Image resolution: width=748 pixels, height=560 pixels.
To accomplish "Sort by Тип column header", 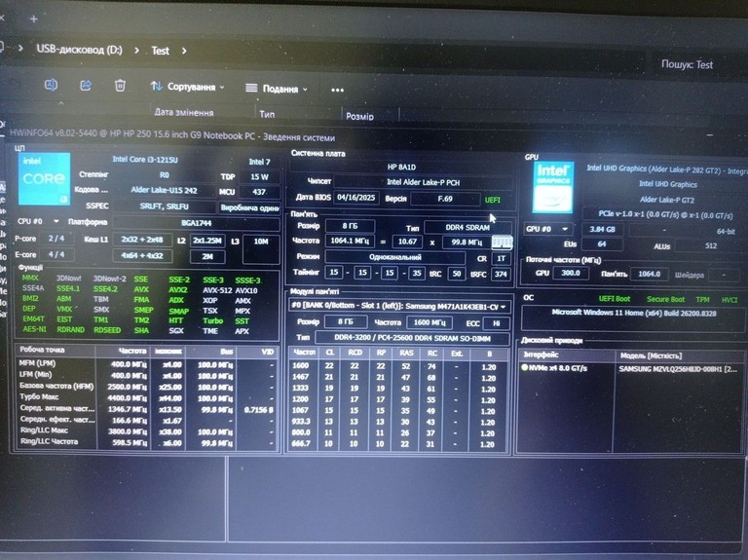I will point(267,114).
